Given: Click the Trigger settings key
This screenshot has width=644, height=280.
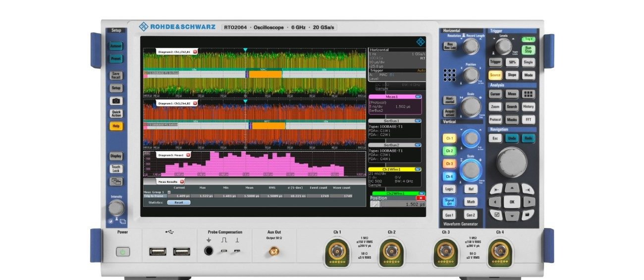Looking at the screenshot, I should click(x=495, y=62).
